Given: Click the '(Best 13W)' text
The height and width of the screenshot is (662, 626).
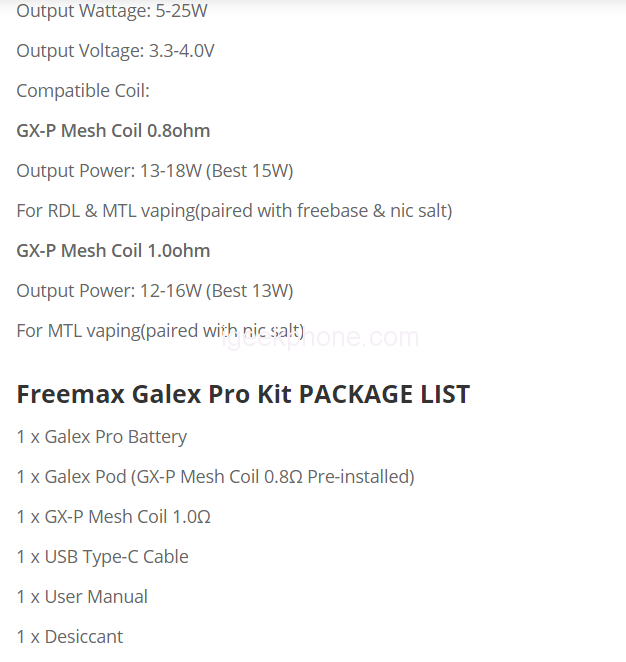Looking at the screenshot, I should coord(249,291).
